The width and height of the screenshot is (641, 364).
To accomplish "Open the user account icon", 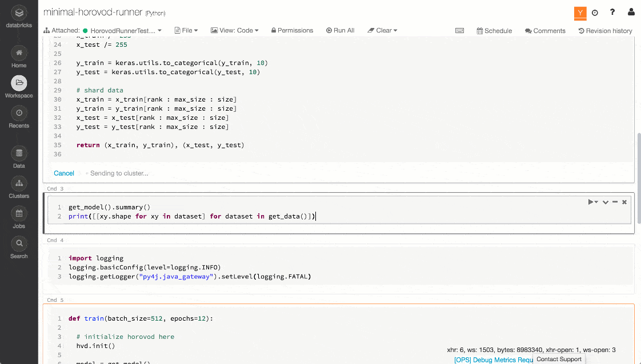I will tap(631, 12).
